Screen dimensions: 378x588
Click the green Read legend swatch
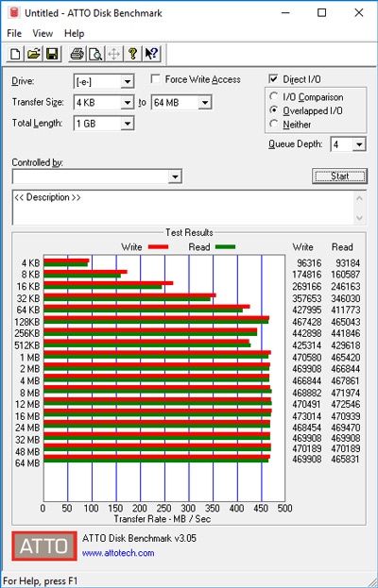pos(225,247)
